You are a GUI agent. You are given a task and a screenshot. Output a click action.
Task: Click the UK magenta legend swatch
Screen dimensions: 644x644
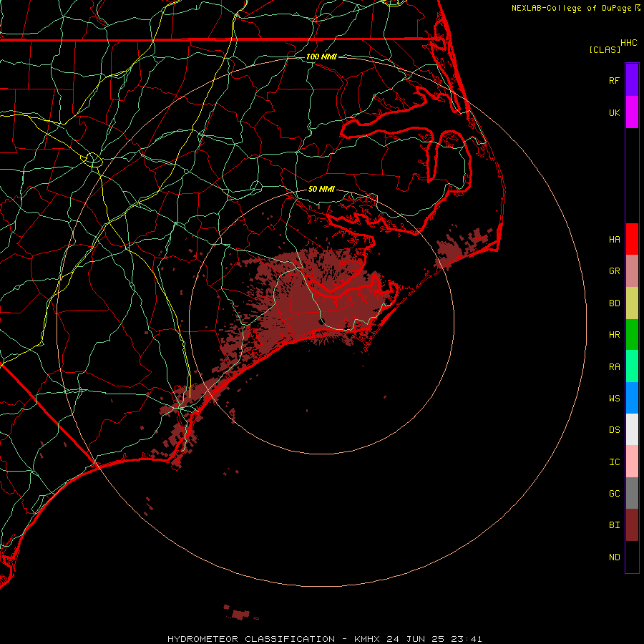click(x=632, y=112)
